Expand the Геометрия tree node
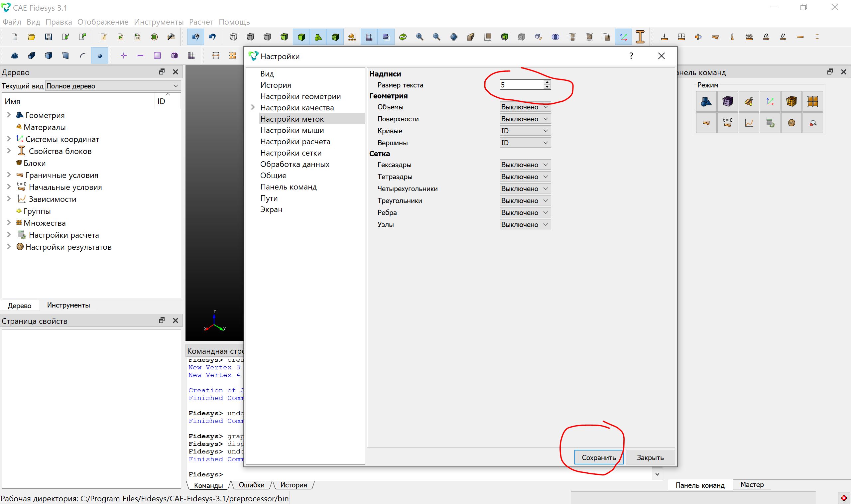The width and height of the screenshot is (851, 504). [9, 115]
